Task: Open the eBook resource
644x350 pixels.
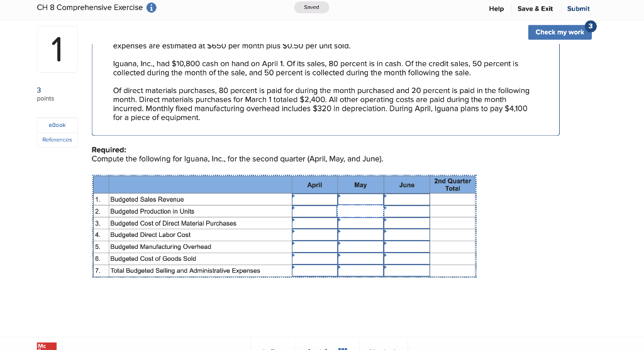Action: pos(57,125)
